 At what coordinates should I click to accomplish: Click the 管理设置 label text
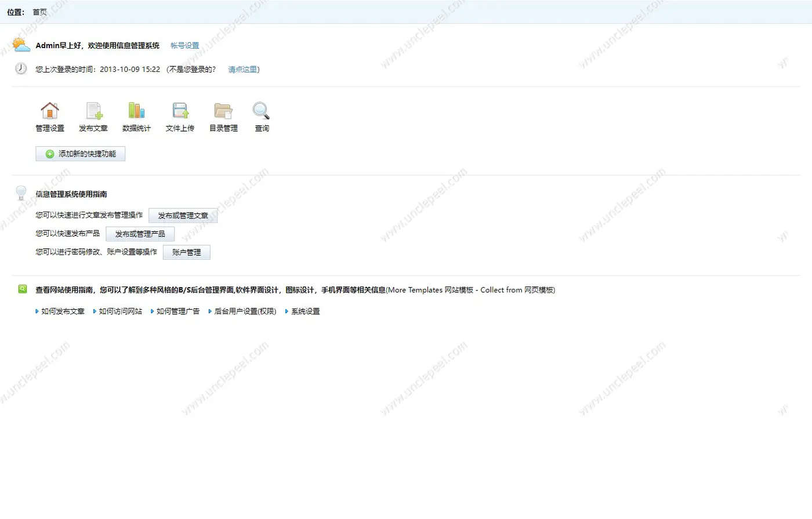[50, 128]
